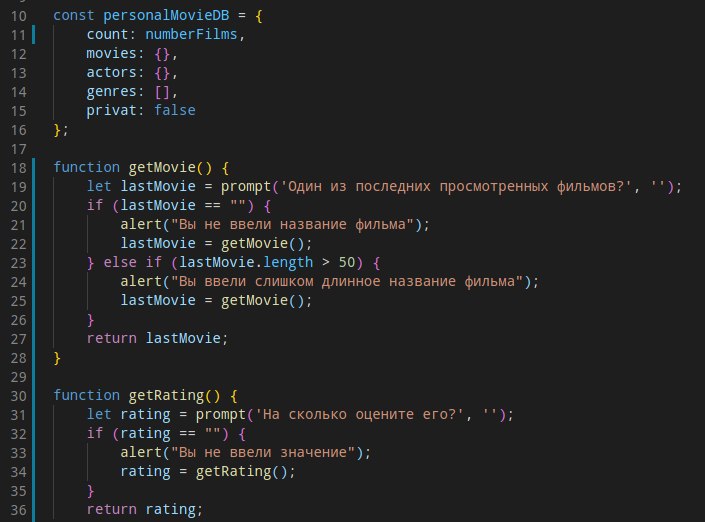Click the 'const' keyword on line 10
Viewport: 705px width, 522px height.
pyautogui.click(x=74, y=15)
